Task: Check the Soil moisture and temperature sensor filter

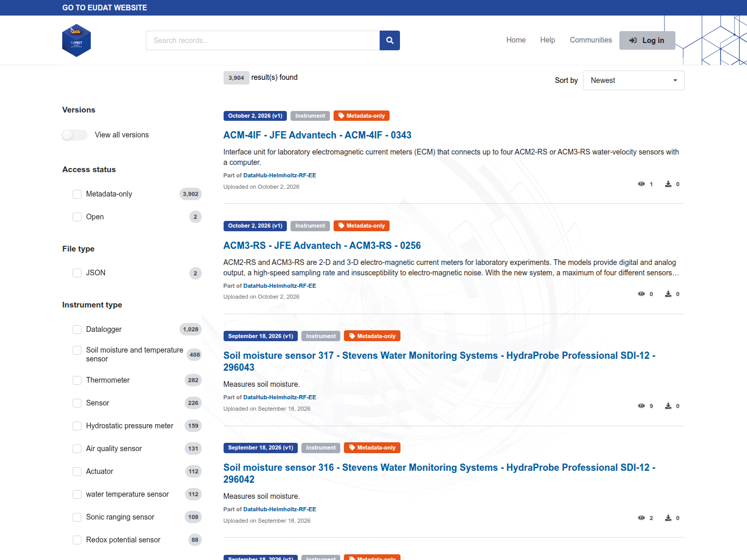Action: click(77, 351)
